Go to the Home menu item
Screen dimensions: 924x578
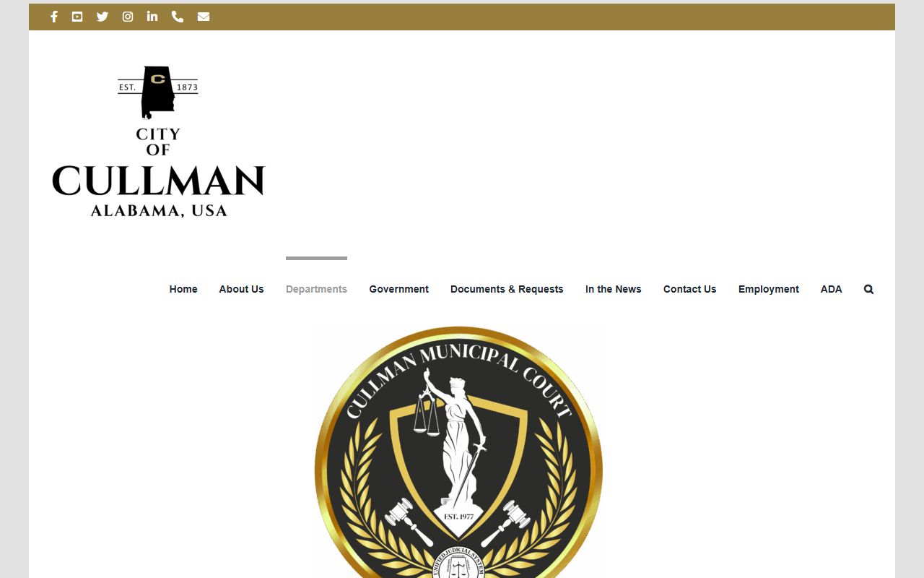click(183, 289)
